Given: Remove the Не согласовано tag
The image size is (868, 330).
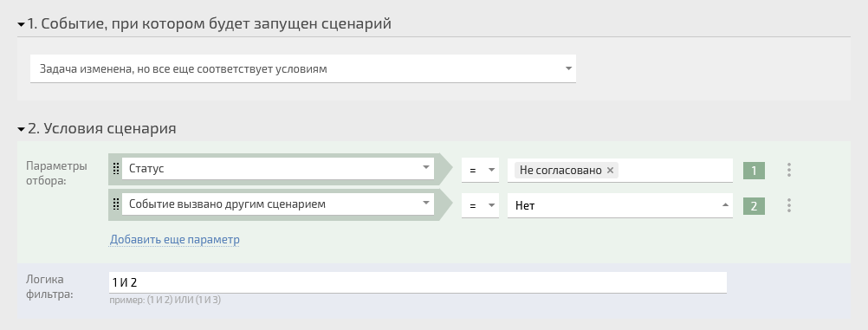Looking at the screenshot, I should (610, 171).
